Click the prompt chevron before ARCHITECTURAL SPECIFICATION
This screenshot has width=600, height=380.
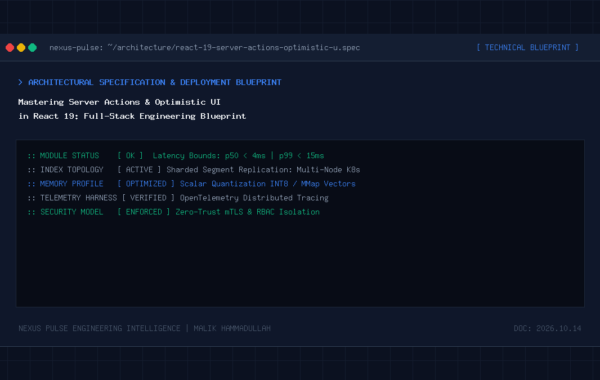click(x=20, y=82)
